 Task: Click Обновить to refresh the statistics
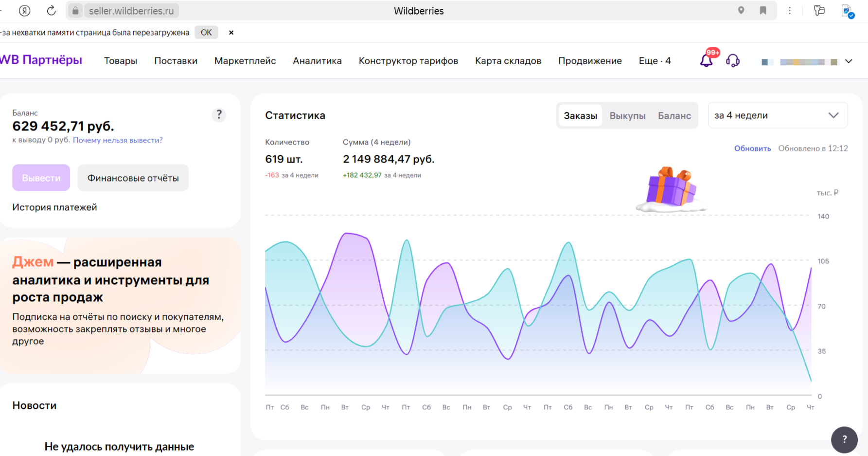click(x=752, y=148)
